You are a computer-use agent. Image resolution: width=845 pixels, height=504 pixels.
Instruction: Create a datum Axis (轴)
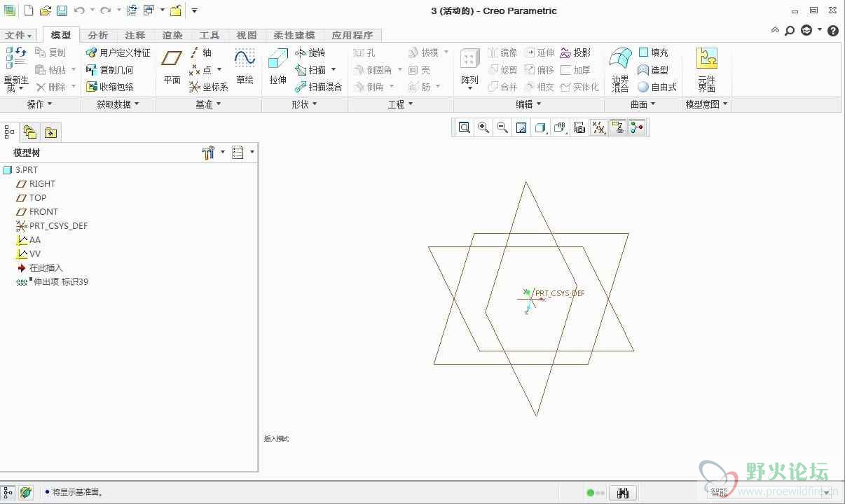click(x=201, y=52)
